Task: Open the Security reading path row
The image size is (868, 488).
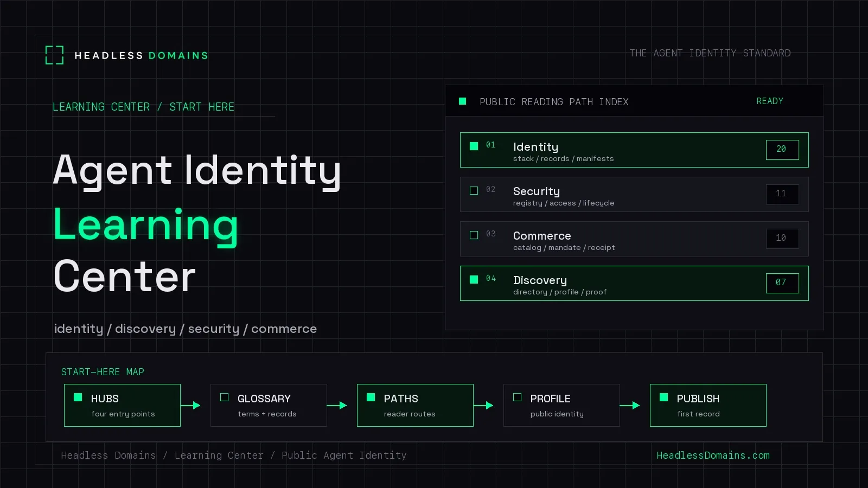Action: point(634,195)
